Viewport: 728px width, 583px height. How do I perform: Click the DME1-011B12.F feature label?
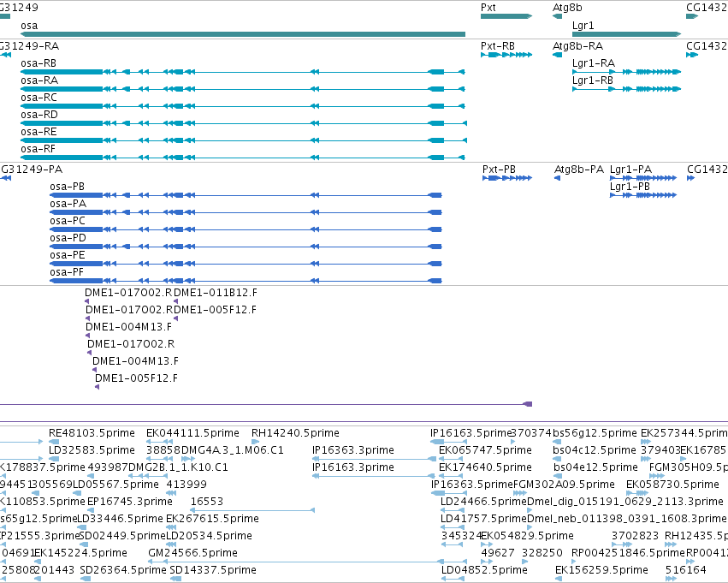point(215,293)
